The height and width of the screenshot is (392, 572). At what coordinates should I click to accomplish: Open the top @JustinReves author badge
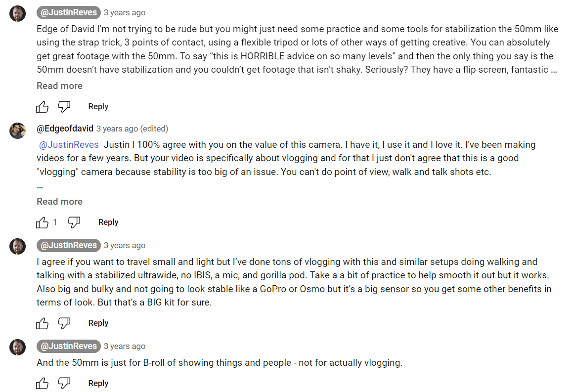[69, 12]
